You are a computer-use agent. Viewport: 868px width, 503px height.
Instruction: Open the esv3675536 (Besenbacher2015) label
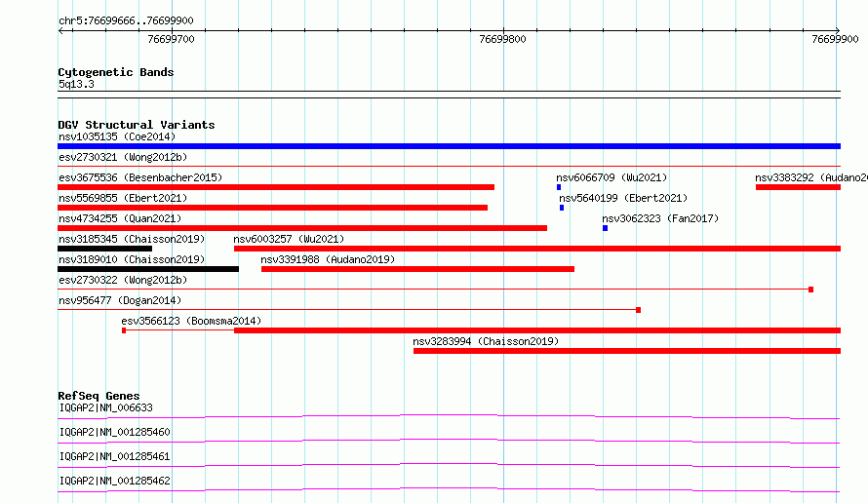pos(140,177)
